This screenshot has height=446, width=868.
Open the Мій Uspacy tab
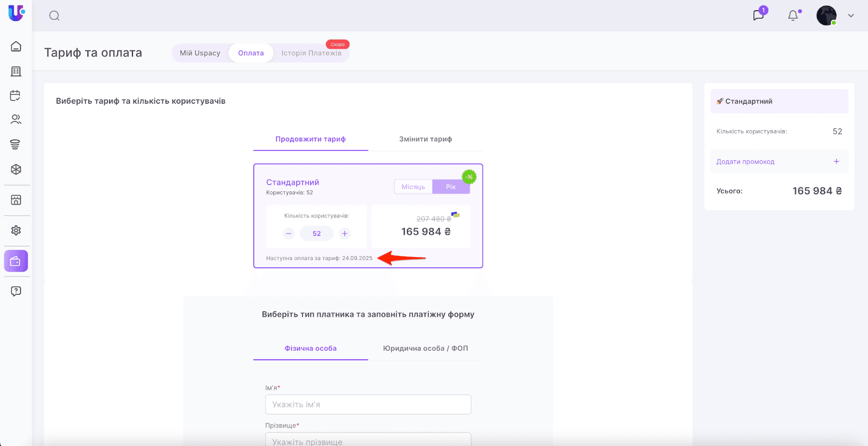tap(200, 53)
